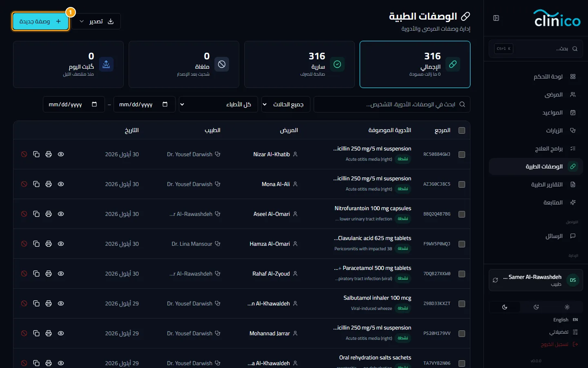
Task: Click the prescriptions search field
Action: click(392, 104)
